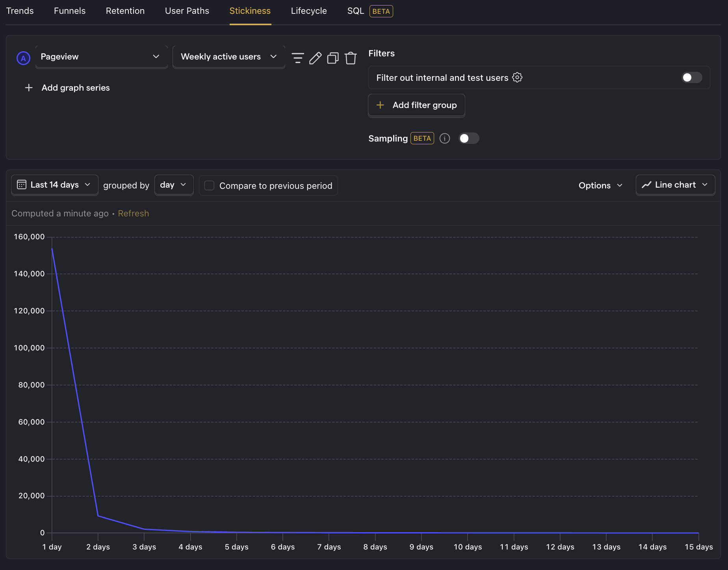The width and height of the screenshot is (728, 570).
Task: Switch to the Retention tab
Action: coord(125,11)
